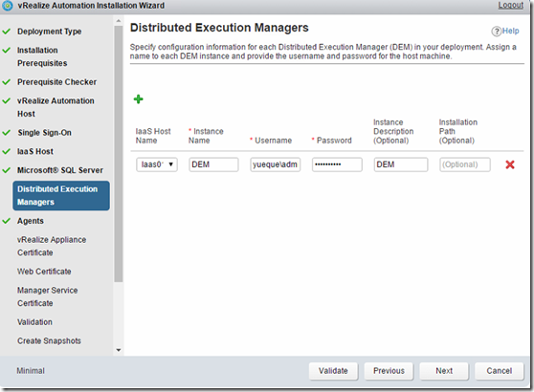Click the Instance Name input field

click(213, 164)
